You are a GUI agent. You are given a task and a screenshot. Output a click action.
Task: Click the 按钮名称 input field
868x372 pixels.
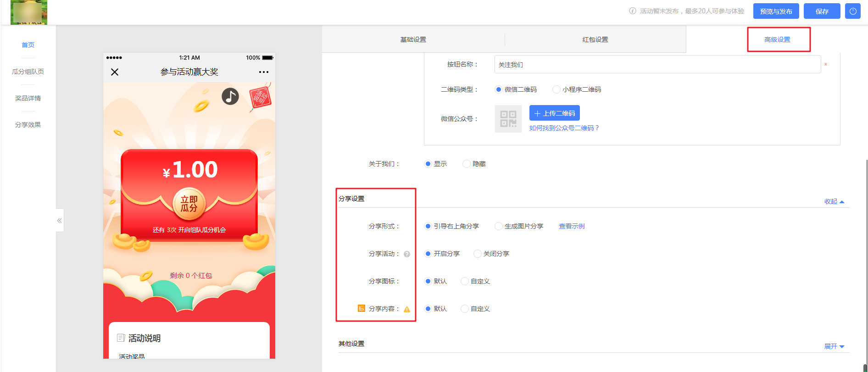tap(657, 64)
